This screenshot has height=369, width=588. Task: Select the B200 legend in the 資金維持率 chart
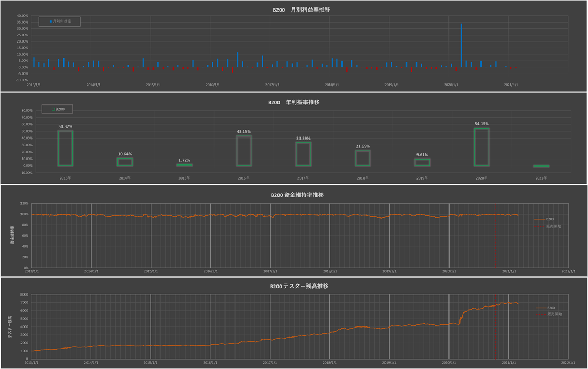point(544,219)
